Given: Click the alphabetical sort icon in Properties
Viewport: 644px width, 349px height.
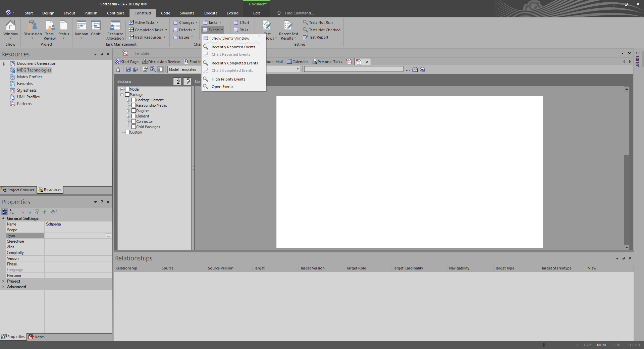Looking at the screenshot, I should [x=12, y=212].
